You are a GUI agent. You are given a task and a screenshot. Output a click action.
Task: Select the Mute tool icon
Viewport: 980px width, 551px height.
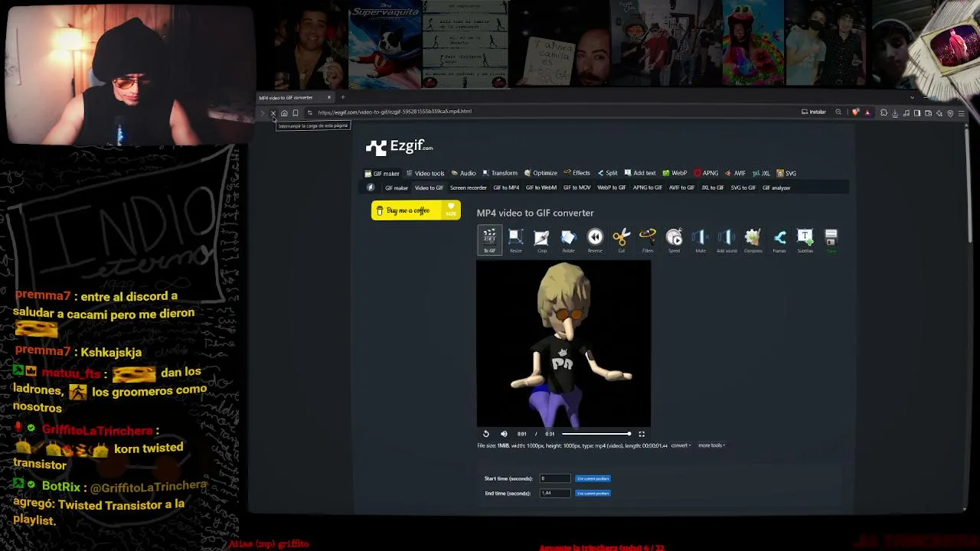[x=701, y=240]
